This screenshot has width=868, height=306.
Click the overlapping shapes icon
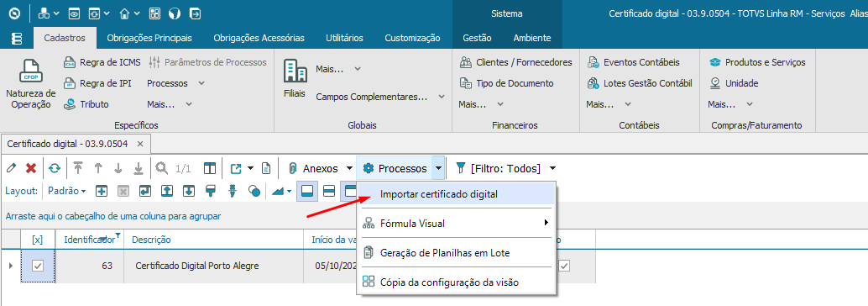click(254, 191)
